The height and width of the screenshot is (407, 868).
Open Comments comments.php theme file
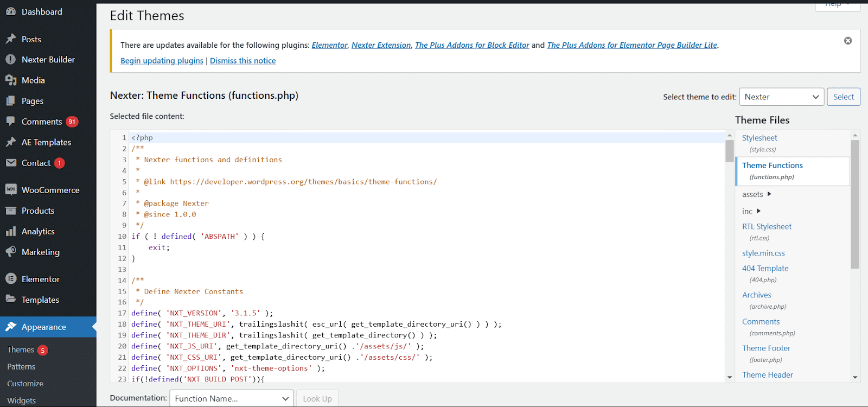[761, 321]
